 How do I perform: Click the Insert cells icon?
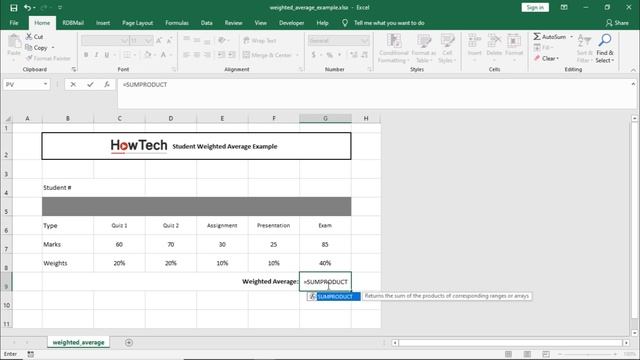474,41
